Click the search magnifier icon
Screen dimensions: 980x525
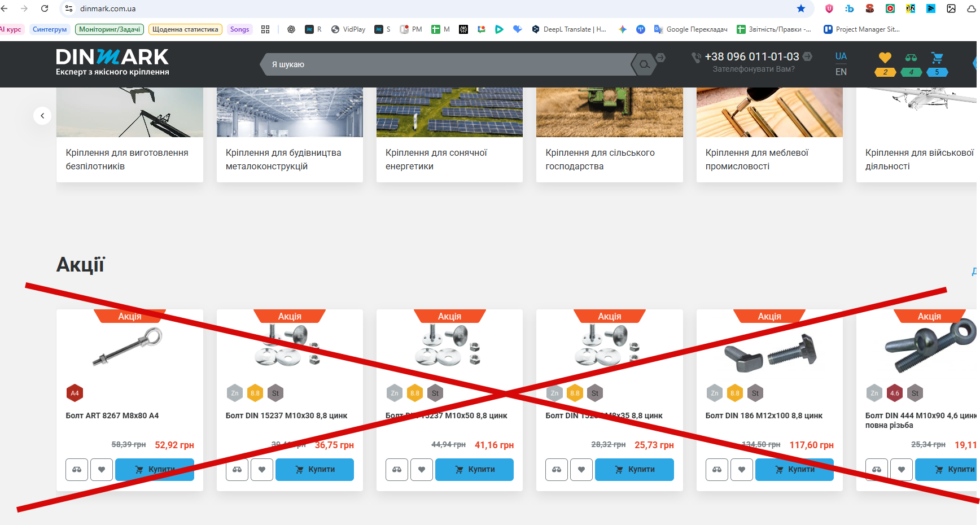pos(644,64)
